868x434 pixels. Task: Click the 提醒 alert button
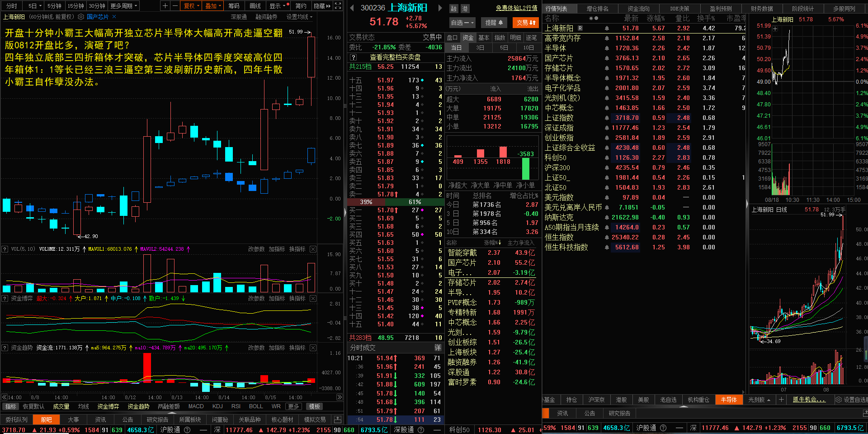[x=494, y=23]
